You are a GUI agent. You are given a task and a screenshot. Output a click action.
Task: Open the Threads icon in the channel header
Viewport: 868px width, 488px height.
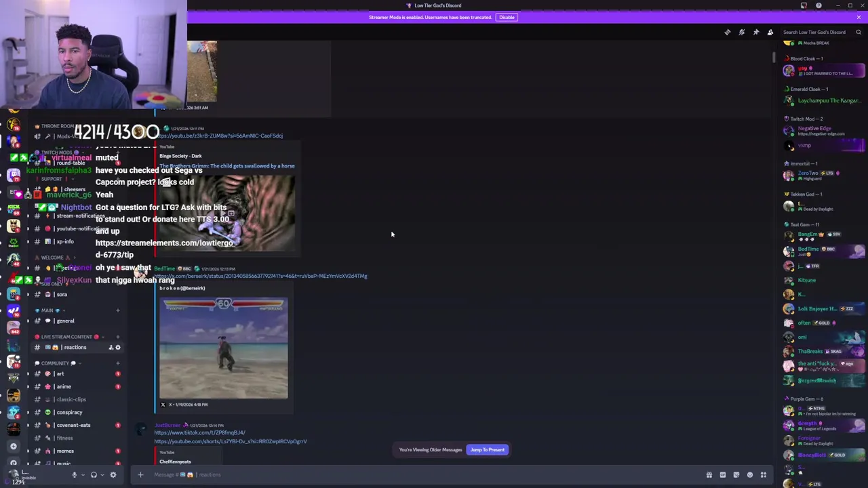[x=728, y=32]
